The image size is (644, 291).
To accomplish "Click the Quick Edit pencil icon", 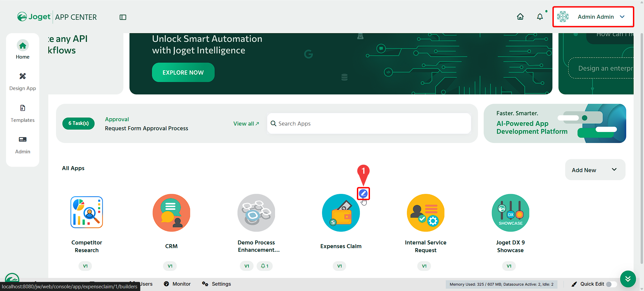I will (x=574, y=284).
